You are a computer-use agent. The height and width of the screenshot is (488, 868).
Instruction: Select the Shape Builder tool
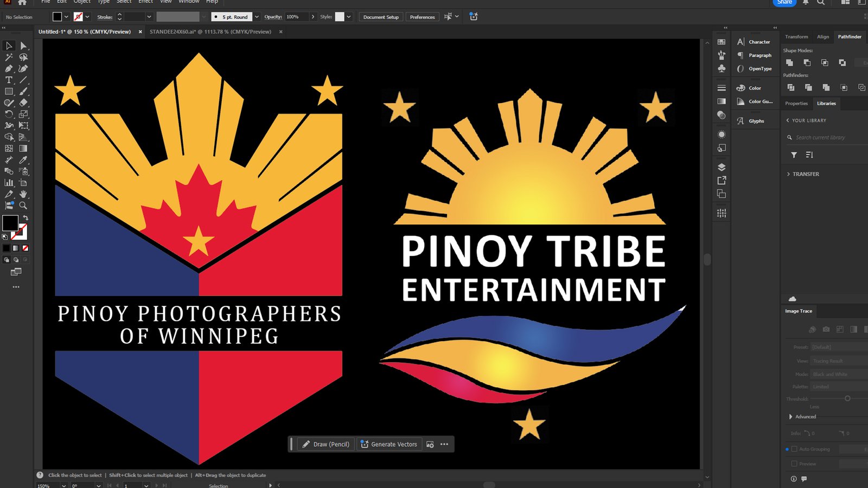point(9,137)
